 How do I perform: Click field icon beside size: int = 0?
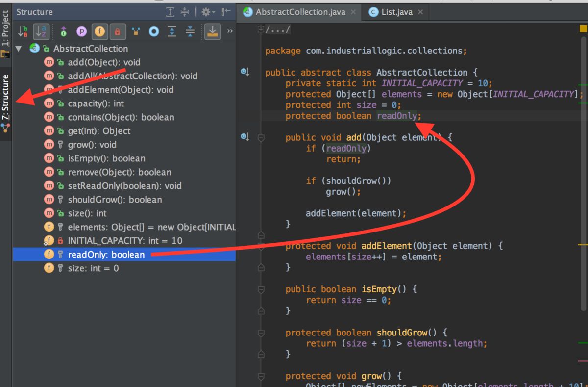click(49, 268)
